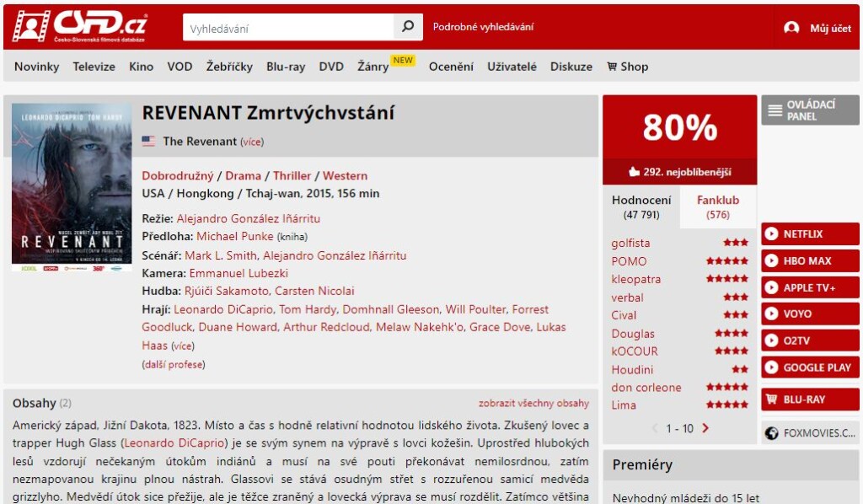Open the Kino menu
863x504 pixels.
[x=141, y=67]
